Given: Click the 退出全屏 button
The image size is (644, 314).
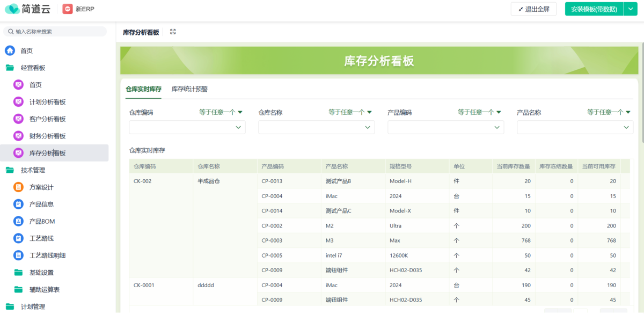Looking at the screenshot, I should tap(533, 9).
